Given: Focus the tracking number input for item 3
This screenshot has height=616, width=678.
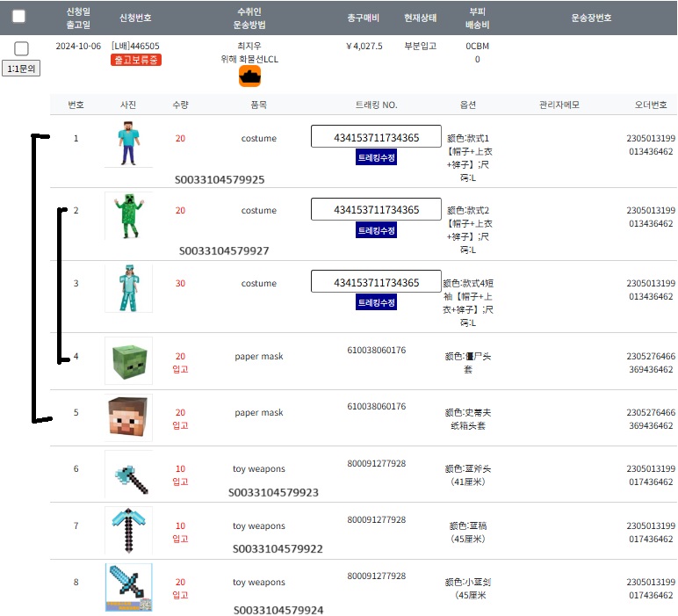Looking at the screenshot, I should tap(376, 282).
